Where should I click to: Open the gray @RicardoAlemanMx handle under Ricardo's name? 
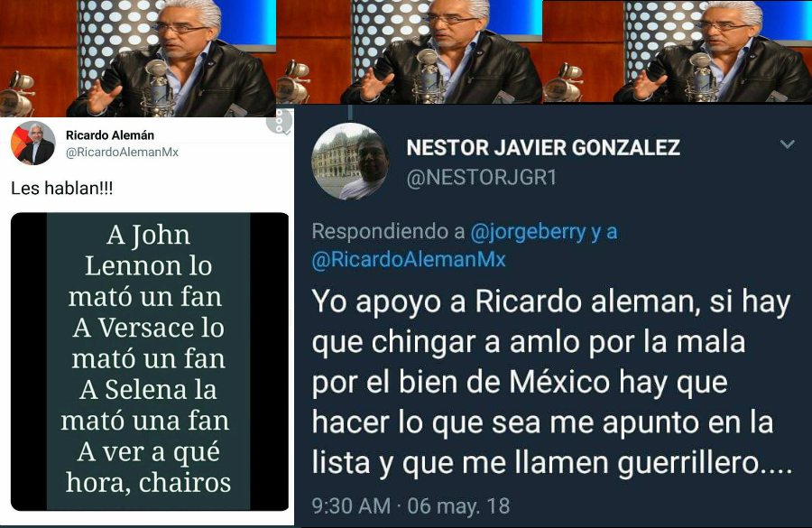click(122, 153)
